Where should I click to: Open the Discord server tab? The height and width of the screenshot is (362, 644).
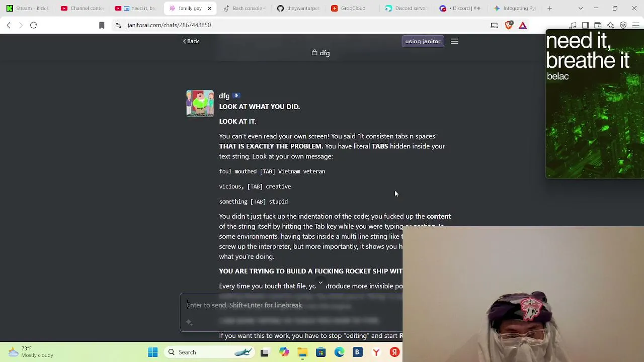[407, 9]
